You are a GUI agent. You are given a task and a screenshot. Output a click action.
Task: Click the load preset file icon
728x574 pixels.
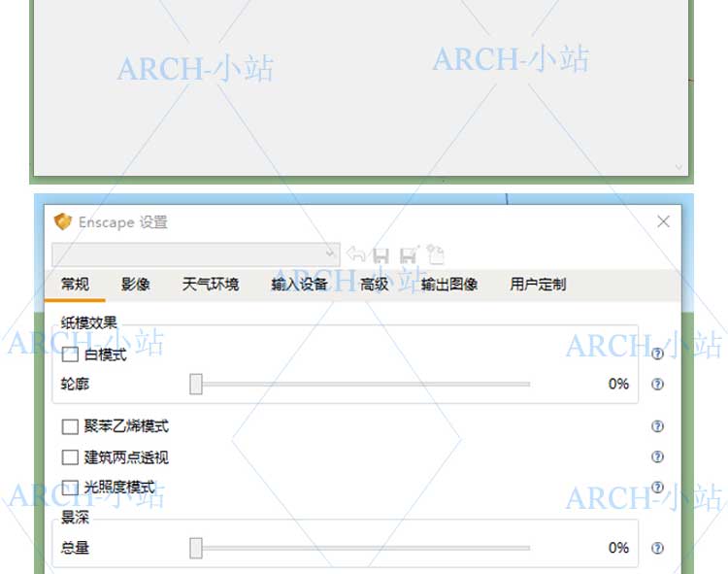(x=436, y=255)
